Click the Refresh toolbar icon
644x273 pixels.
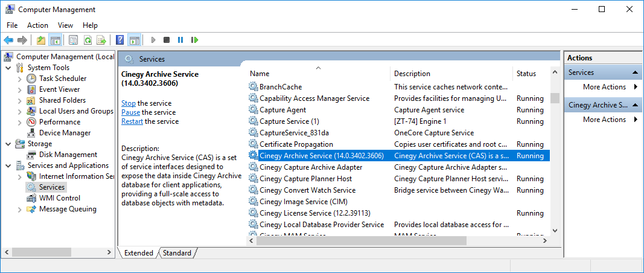tap(88, 40)
